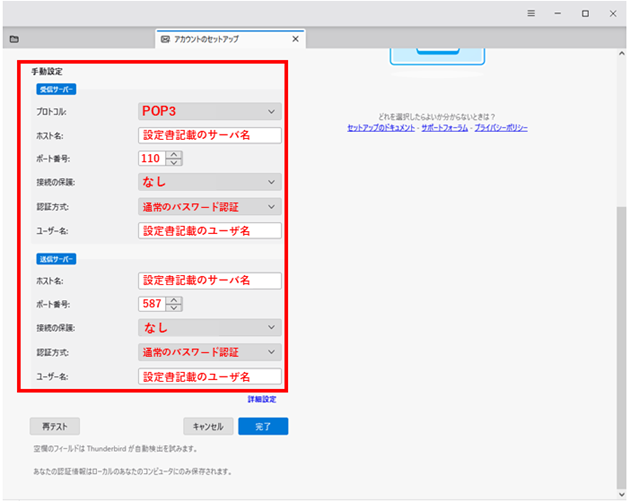Decrease the outgoing port number 587
The height and width of the screenshot is (501, 630).
click(175, 308)
